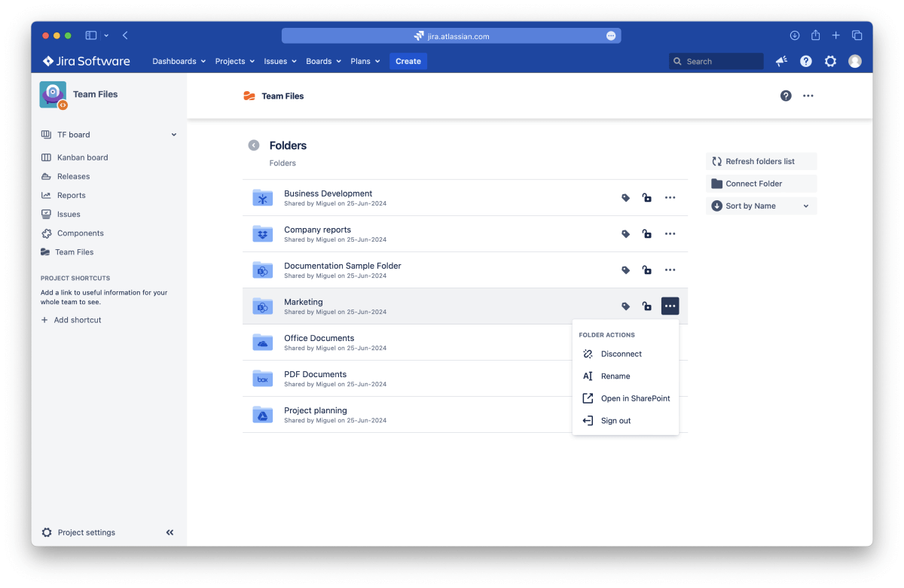Go back using the Folders back arrow

[254, 145]
